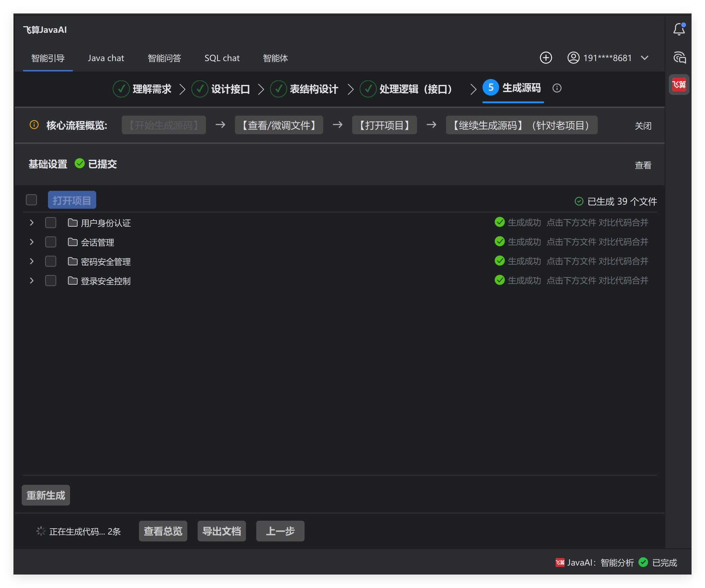Click the 重新生成 button

[46, 495]
